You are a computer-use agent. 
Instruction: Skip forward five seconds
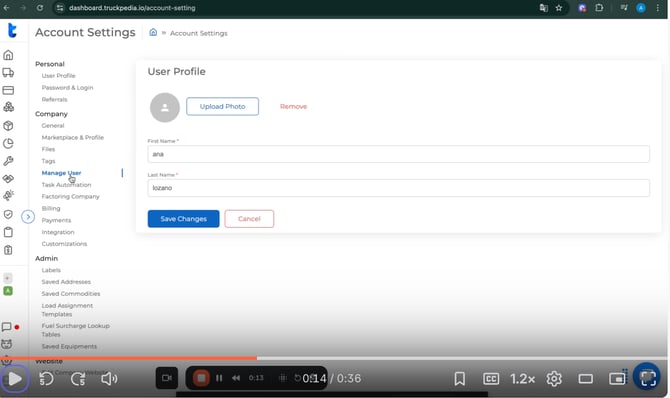(x=78, y=379)
